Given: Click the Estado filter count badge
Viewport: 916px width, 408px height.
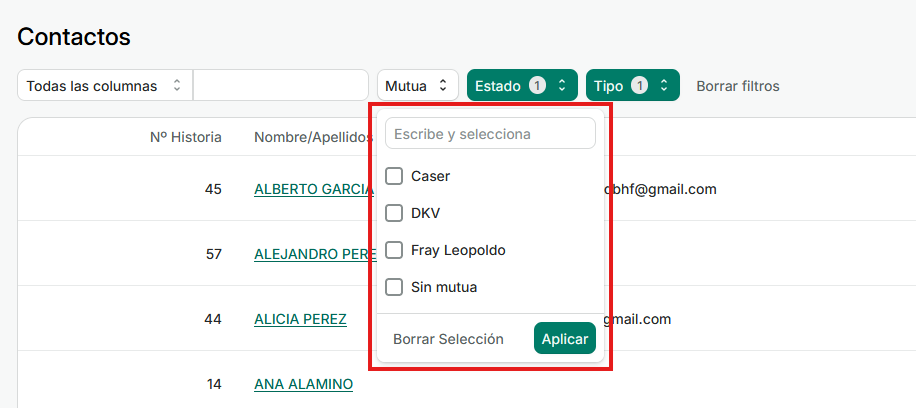Looking at the screenshot, I should point(537,86).
